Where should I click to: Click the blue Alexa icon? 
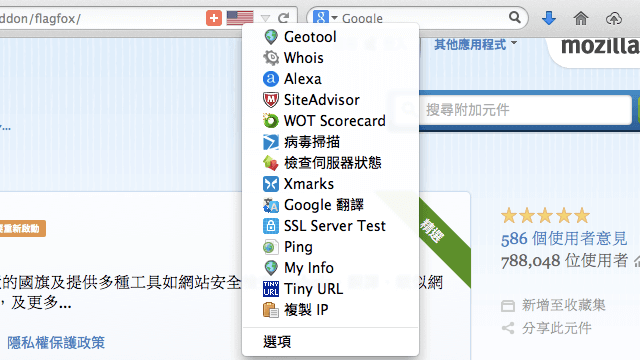point(271,79)
